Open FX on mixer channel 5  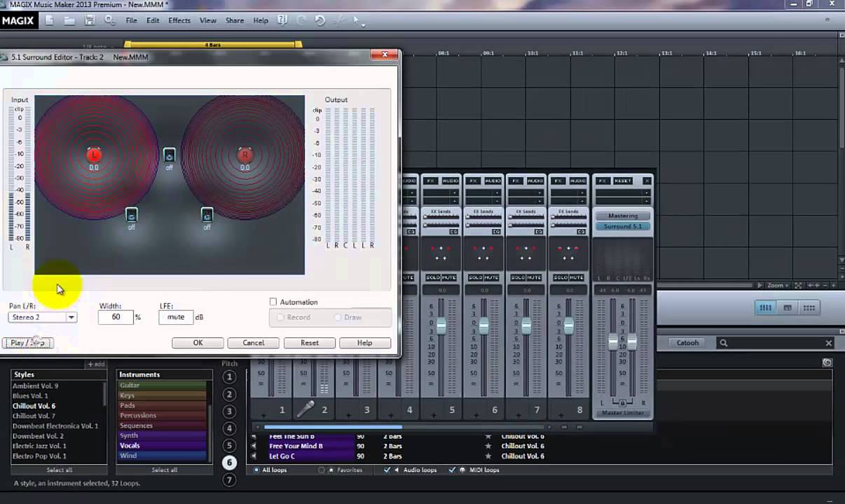[431, 181]
